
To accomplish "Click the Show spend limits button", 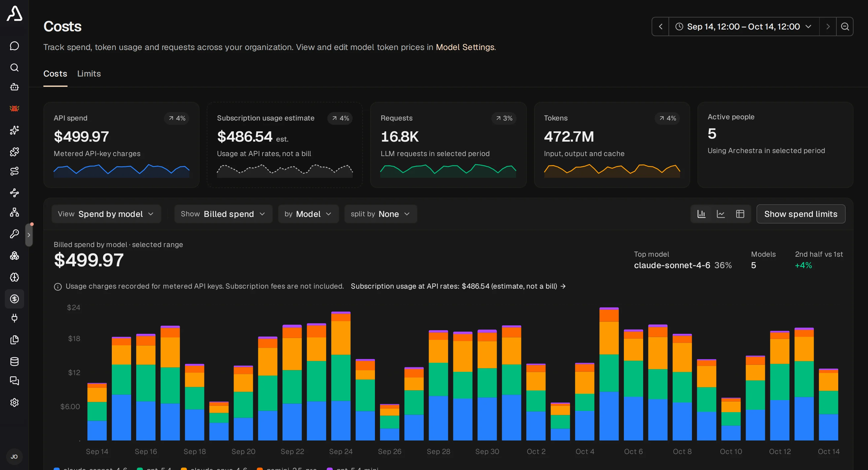I will tap(800, 214).
